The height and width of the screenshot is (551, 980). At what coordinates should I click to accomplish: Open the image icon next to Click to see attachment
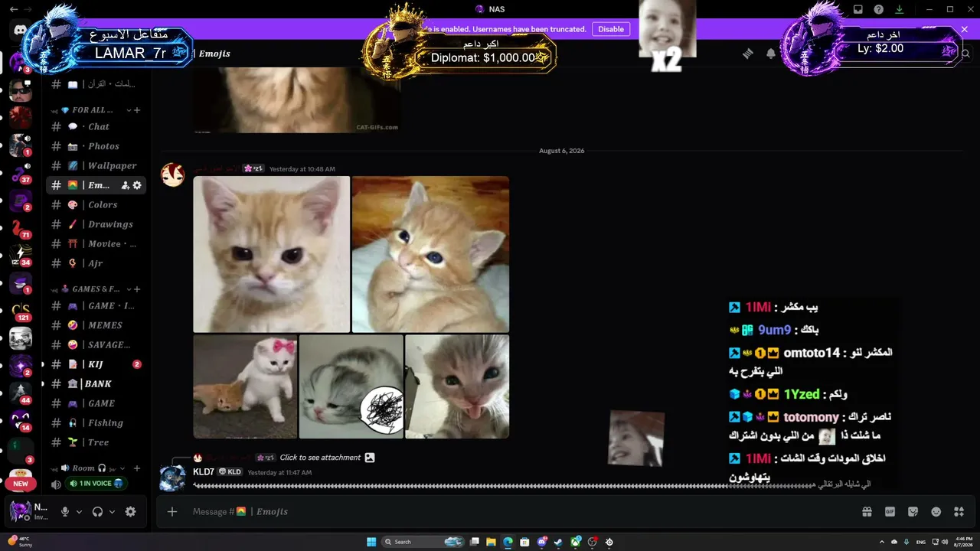coord(370,458)
